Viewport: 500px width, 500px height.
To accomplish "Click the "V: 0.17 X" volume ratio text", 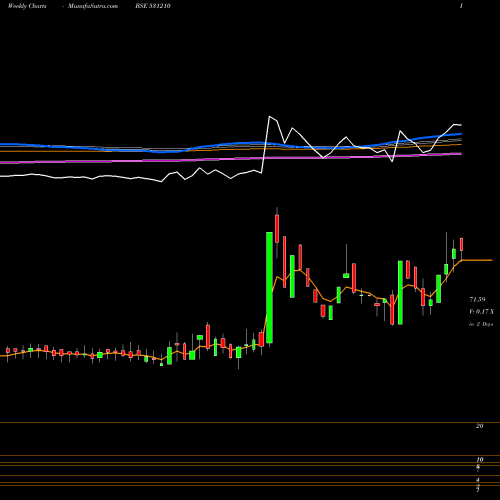I will tap(481, 312).
